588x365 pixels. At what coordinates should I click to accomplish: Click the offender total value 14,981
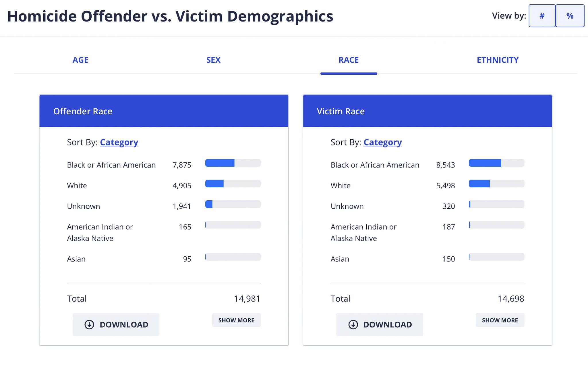coord(247,299)
